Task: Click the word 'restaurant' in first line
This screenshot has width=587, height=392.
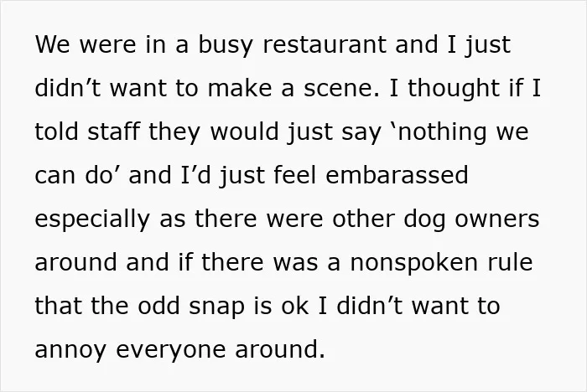Action: tap(325, 44)
